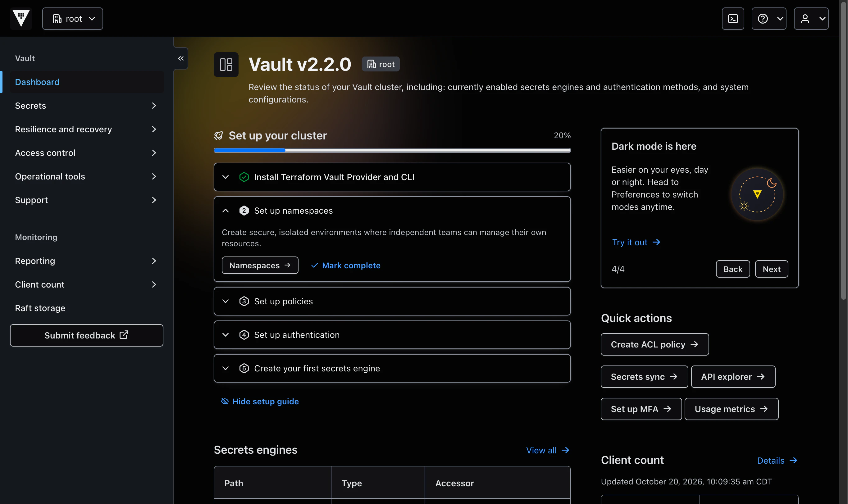Click the Namespaces button
This screenshot has height=504, width=848.
(x=260, y=266)
